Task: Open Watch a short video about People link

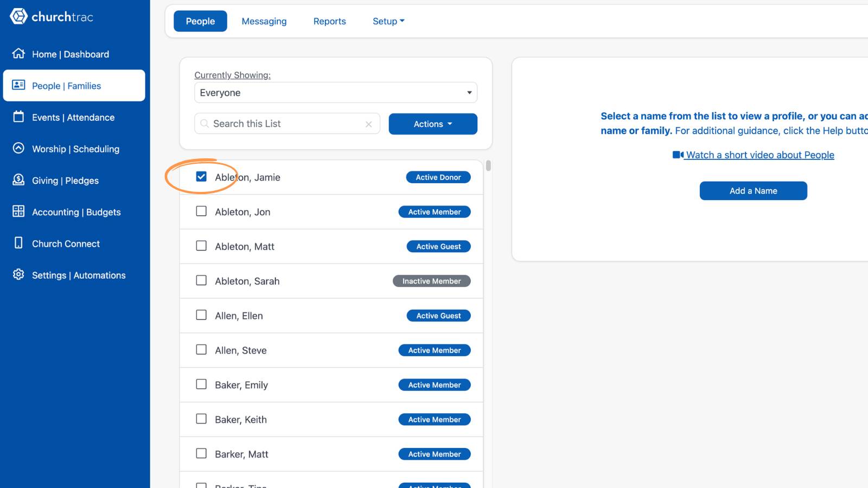Action: (x=759, y=155)
